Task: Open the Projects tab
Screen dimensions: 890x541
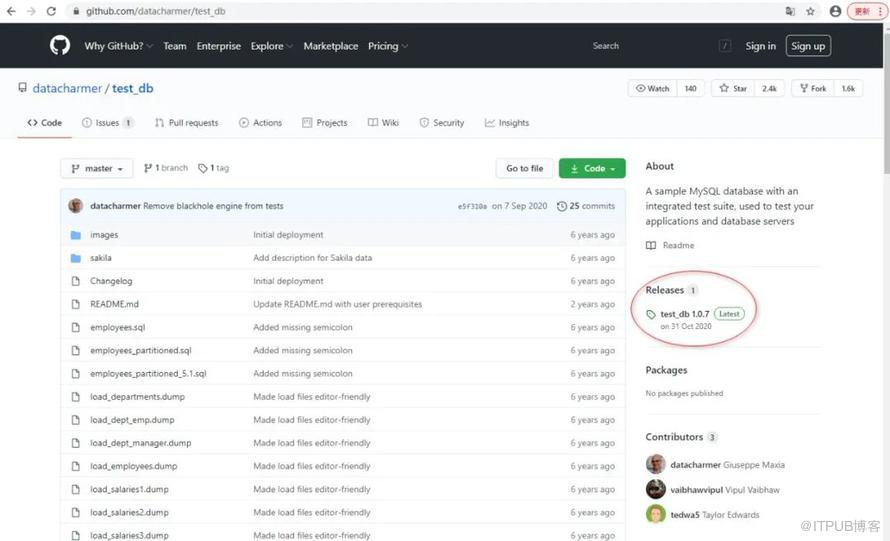Action: tap(325, 123)
